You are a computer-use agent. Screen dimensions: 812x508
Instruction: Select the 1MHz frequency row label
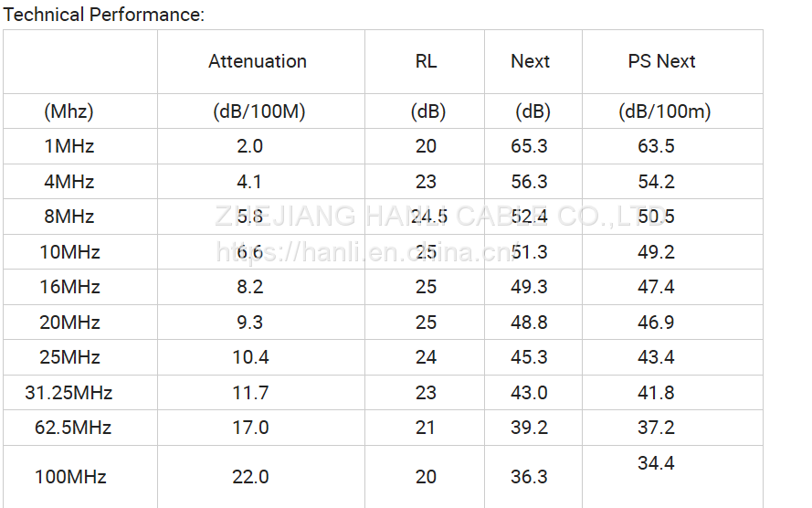click(69, 146)
